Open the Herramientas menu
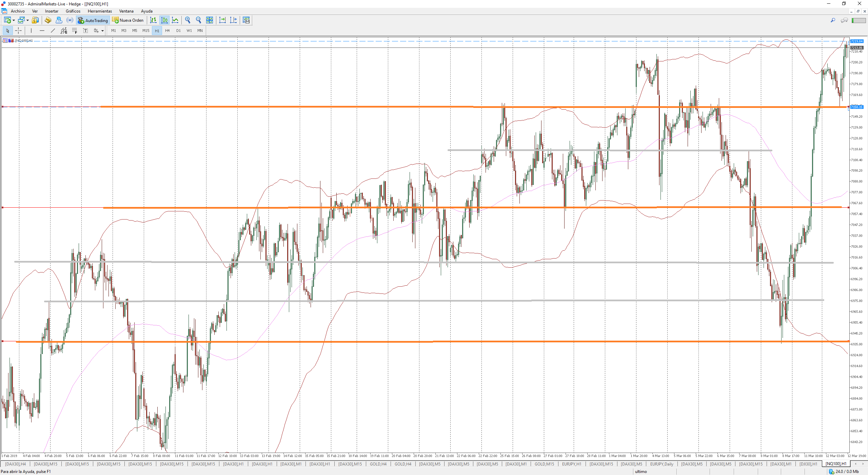 point(100,11)
